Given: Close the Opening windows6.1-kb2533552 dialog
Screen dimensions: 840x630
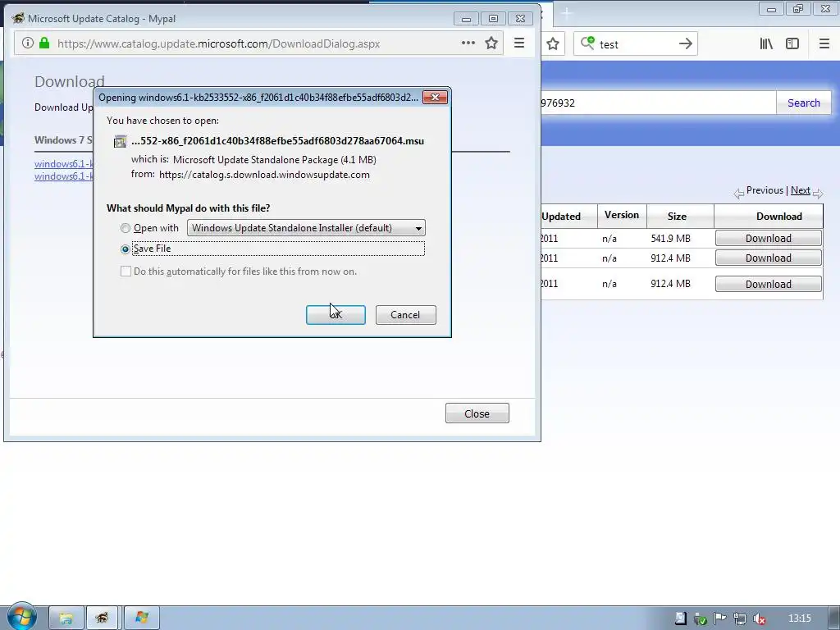Looking at the screenshot, I should click(435, 97).
